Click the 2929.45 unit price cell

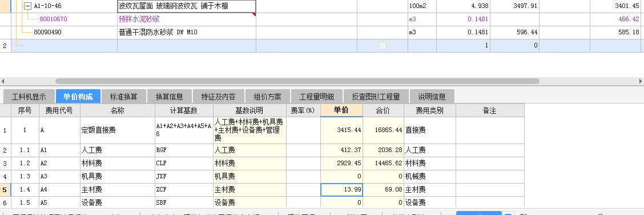click(341, 164)
